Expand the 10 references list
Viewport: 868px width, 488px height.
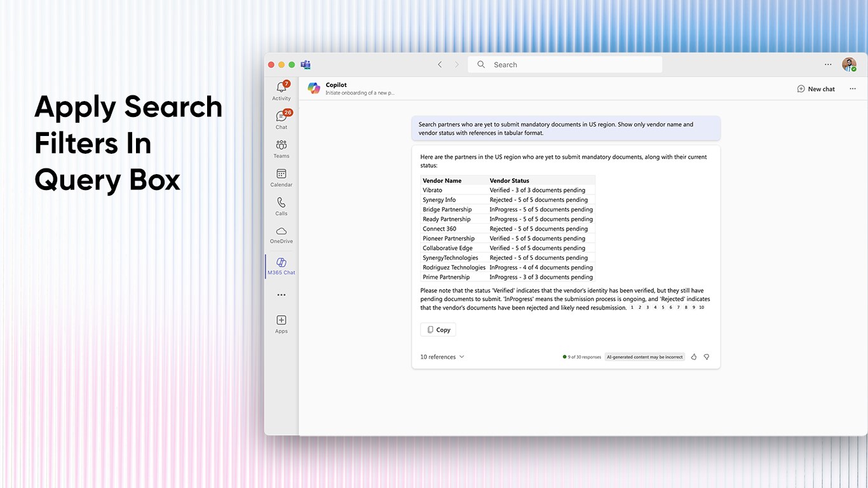point(442,357)
